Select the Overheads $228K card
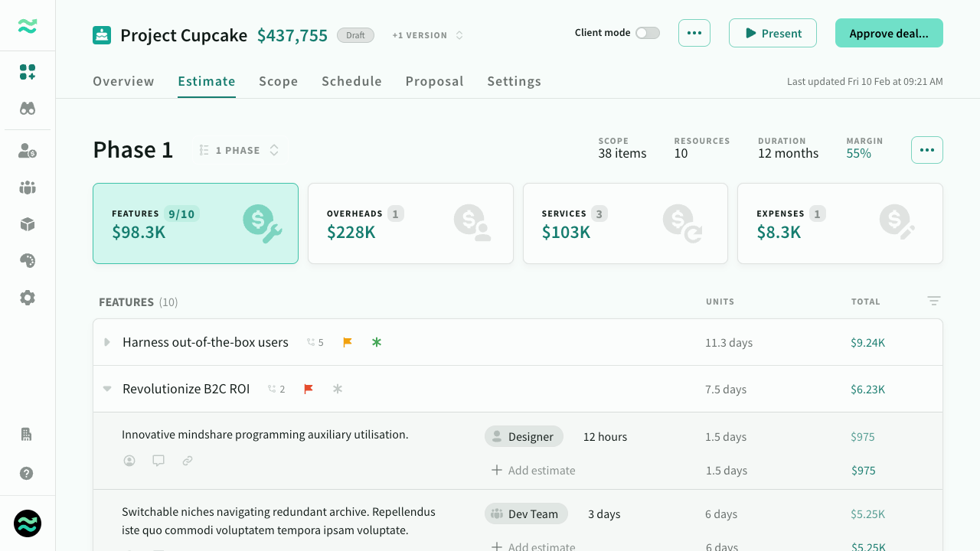The image size is (980, 551). 410,223
